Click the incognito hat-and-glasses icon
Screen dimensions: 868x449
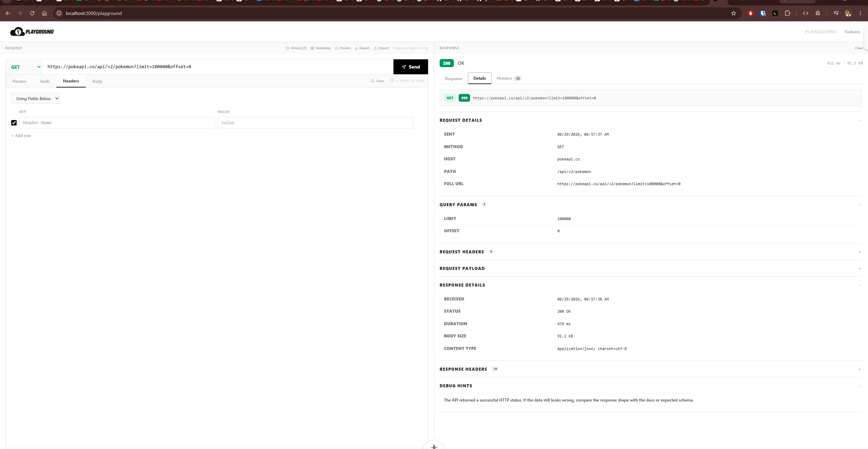coord(818,13)
